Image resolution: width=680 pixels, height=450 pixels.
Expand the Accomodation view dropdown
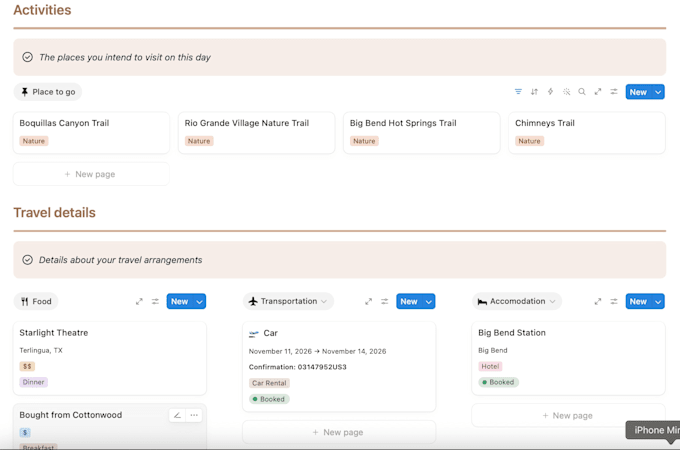click(552, 301)
